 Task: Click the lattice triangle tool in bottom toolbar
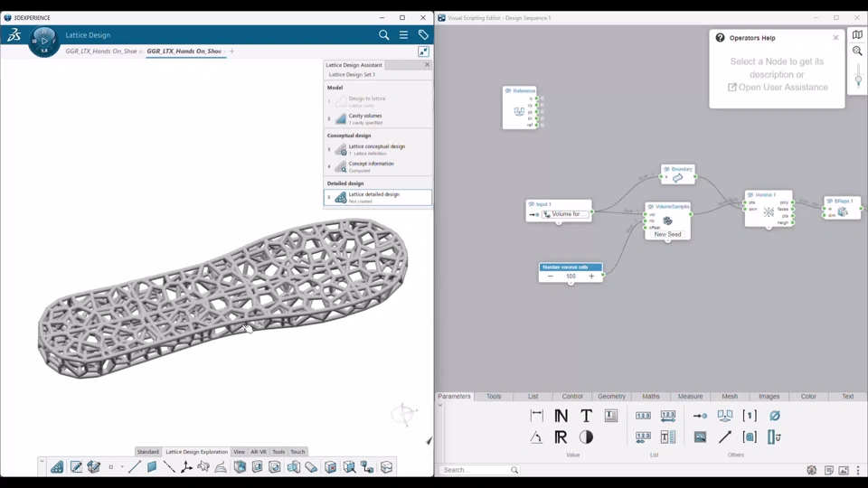tap(57, 467)
